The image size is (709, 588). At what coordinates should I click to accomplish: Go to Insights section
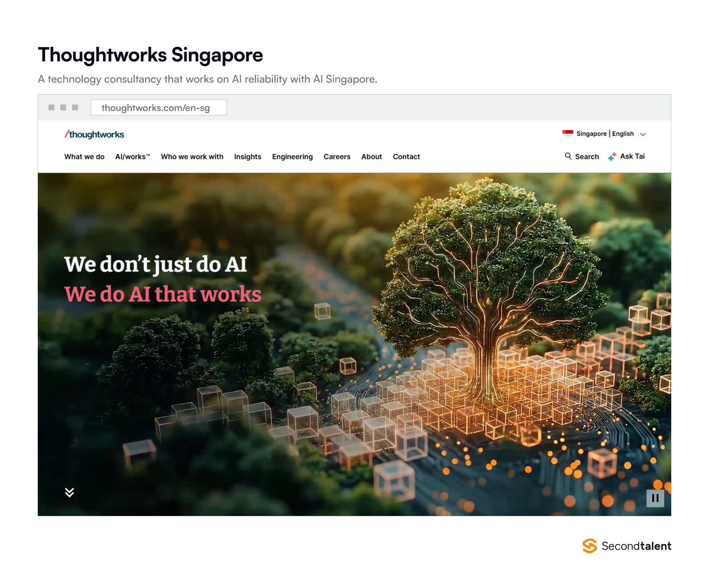point(248,157)
